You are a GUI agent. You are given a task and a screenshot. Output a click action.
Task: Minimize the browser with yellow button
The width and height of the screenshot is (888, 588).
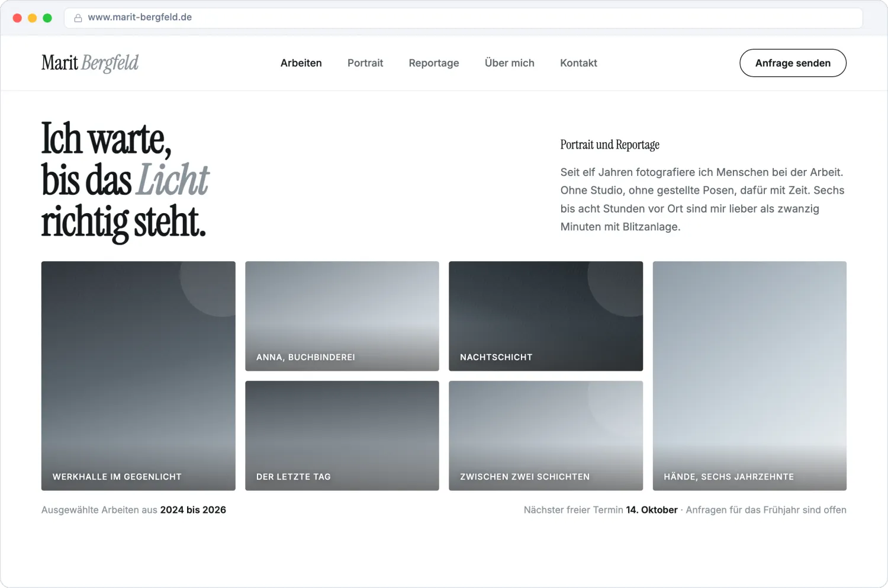tap(33, 18)
